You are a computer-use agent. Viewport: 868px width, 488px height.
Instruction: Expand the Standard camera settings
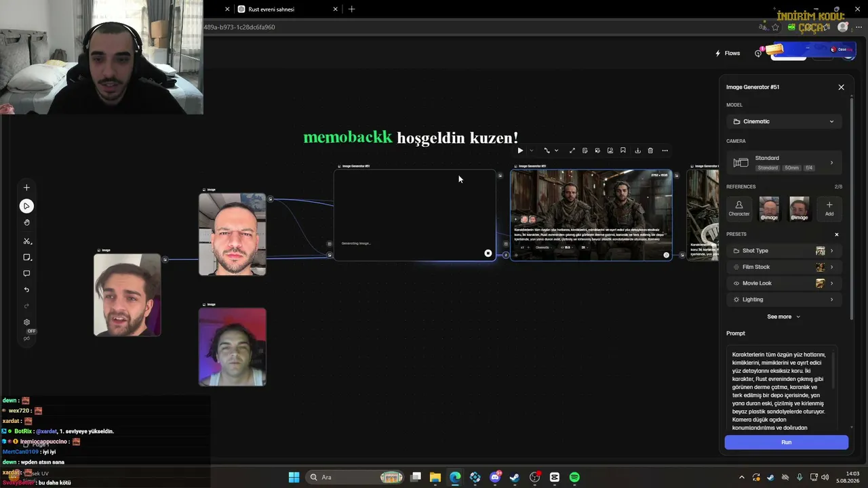click(x=784, y=163)
